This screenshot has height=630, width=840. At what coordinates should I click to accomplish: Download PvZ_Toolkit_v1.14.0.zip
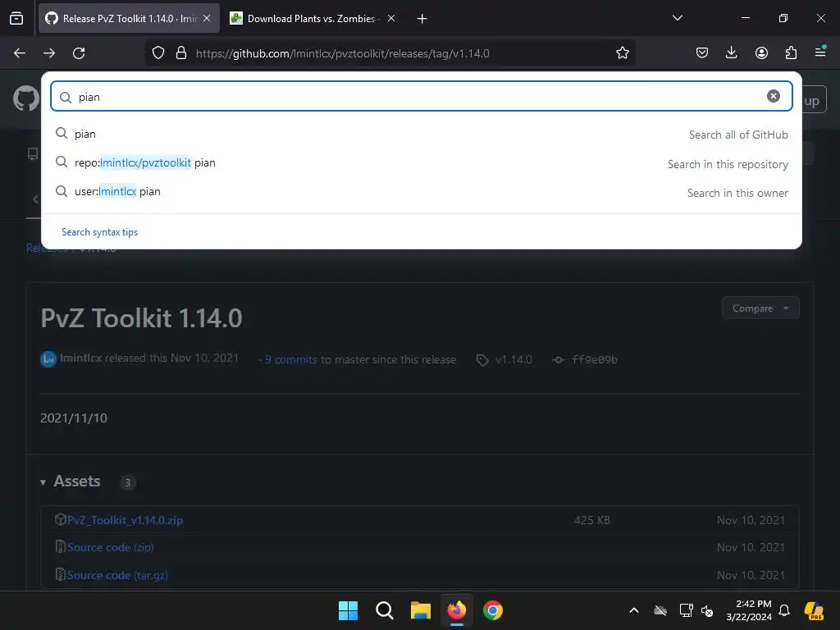[x=125, y=520]
